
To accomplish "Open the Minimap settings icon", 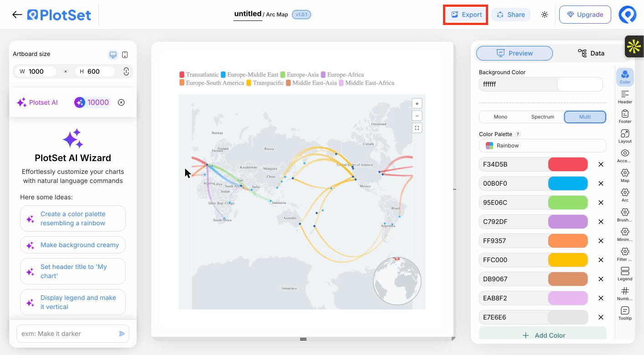I will point(625,234).
